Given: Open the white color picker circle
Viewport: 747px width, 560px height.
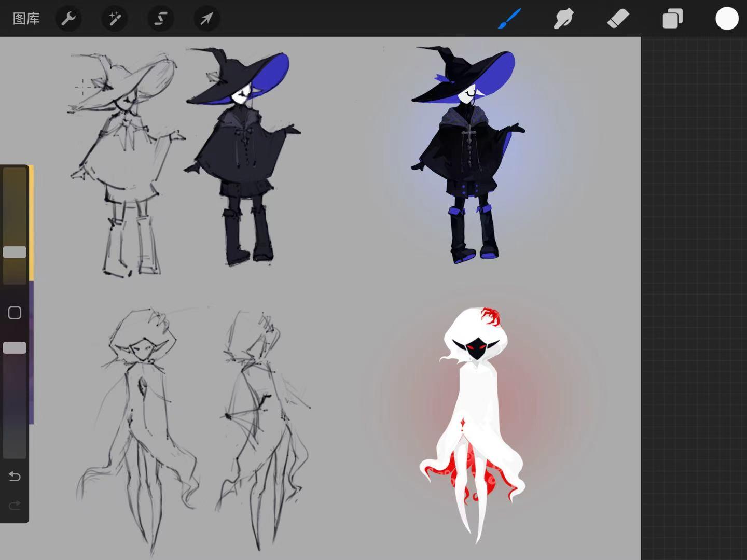Looking at the screenshot, I should [x=727, y=19].
